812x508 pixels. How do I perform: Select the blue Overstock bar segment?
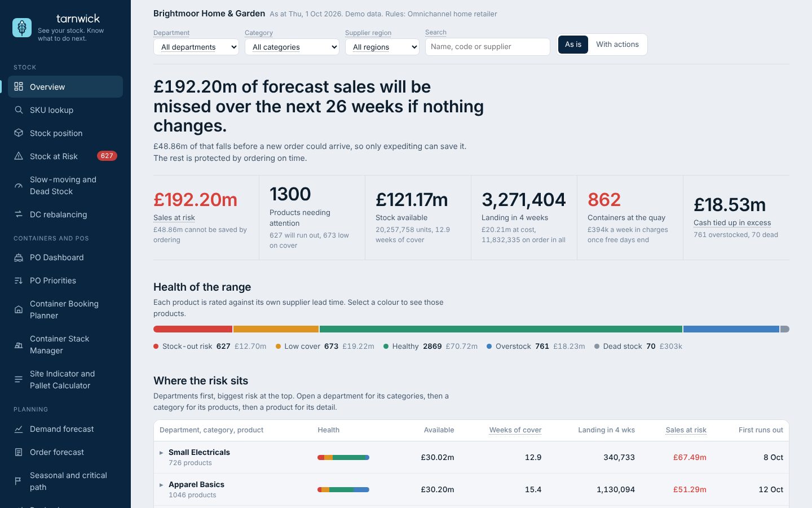(x=731, y=329)
